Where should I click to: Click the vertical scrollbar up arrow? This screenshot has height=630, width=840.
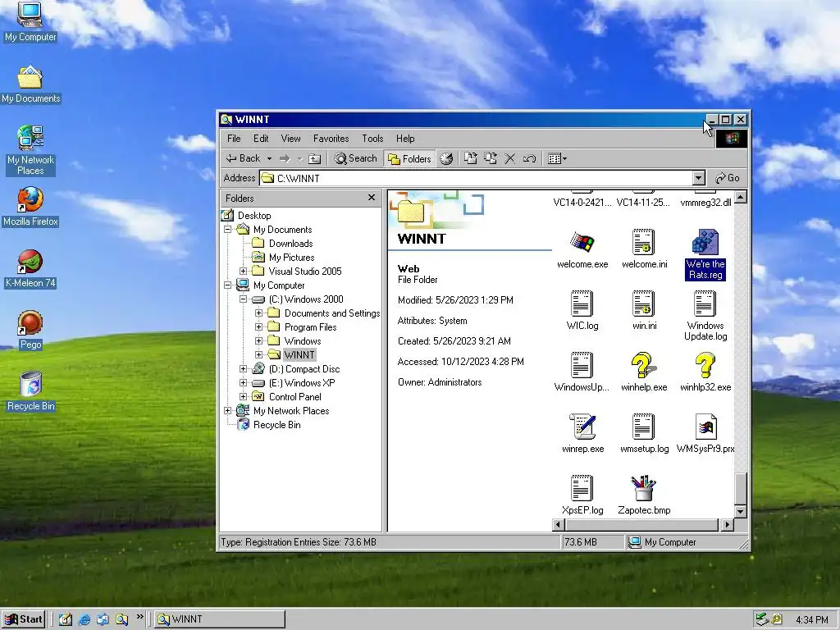point(741,198)
